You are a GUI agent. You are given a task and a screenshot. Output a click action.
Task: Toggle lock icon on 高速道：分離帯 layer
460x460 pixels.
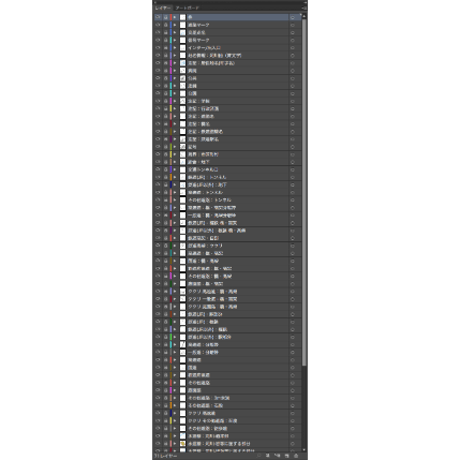coord(165,345)
